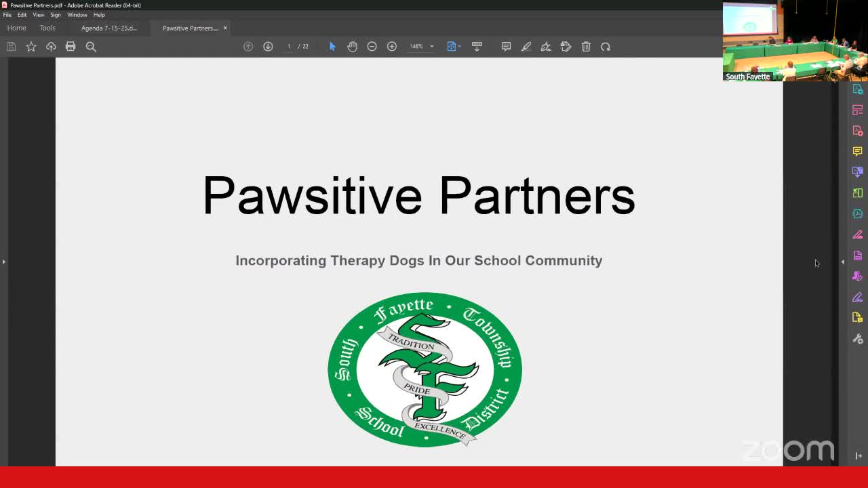Switch to the Agenda 7-15-25 document tab
The image size is (868, 488).
[x=108, y=28]
